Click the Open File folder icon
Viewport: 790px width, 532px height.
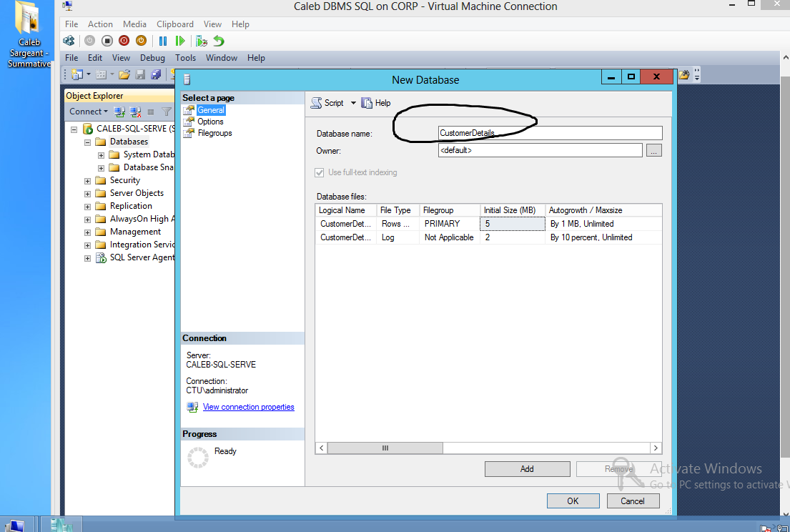124,74
